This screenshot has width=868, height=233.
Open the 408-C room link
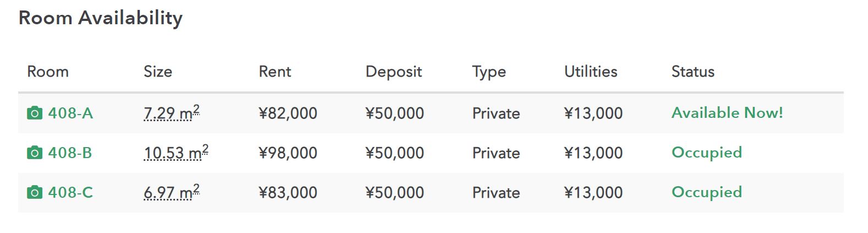[x=70, y=193]
